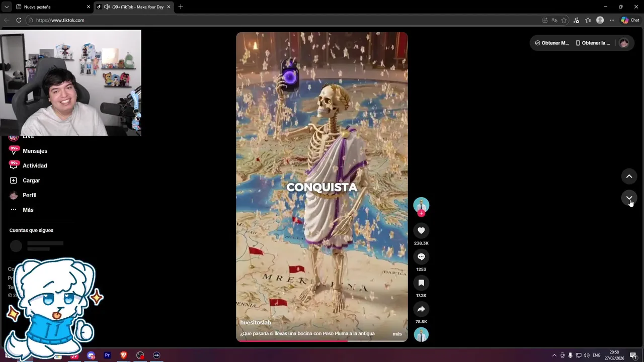Follow the creator with the red plus badge
Viewport: 644px width, 362px height.
click(x=421, y=214)
